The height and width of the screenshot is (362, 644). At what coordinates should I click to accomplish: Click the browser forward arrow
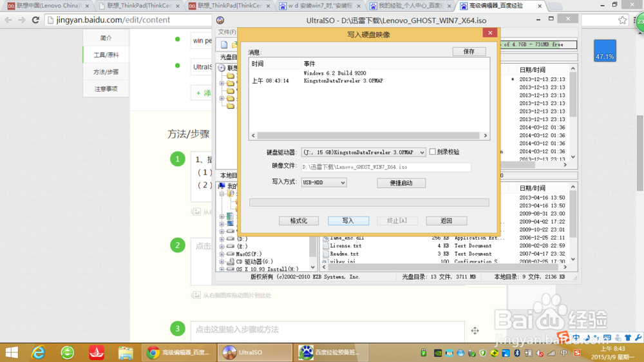click(x=22, y=20)
